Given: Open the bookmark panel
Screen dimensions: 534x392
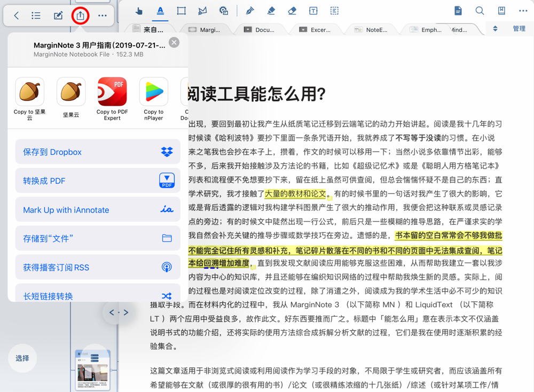Looking at the screenshot, I should tap(502, 11).
